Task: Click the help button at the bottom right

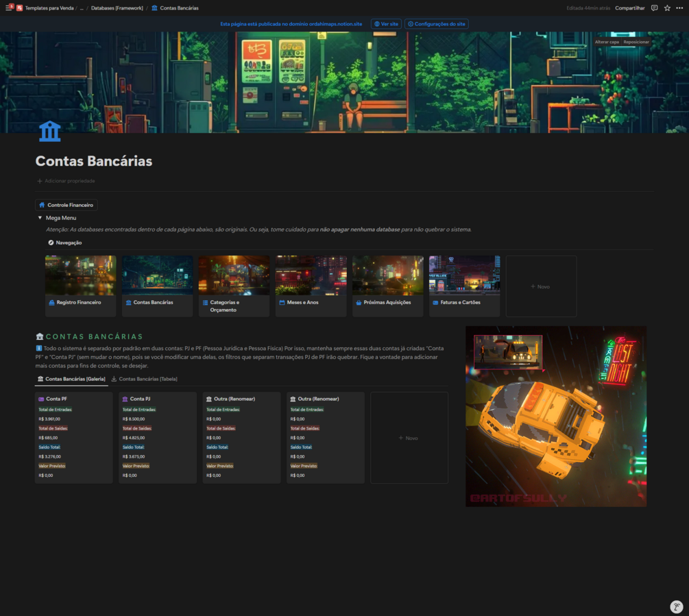Action: coord(676,607)
